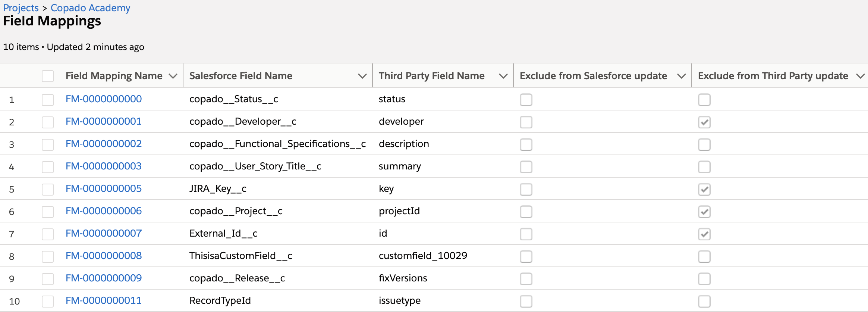This screenshot has width=868, height=312.
Task: Open record FM-0000000011
Action: [104, 300]
